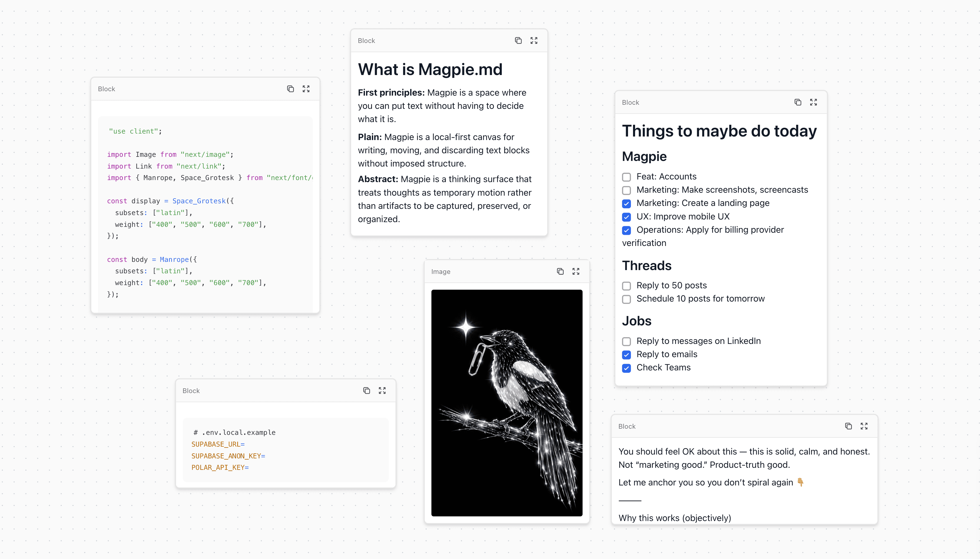The height and width of the screenshot is (559, 980).
Task: Expand the "use client" code block
Action: tap(306, 89)
